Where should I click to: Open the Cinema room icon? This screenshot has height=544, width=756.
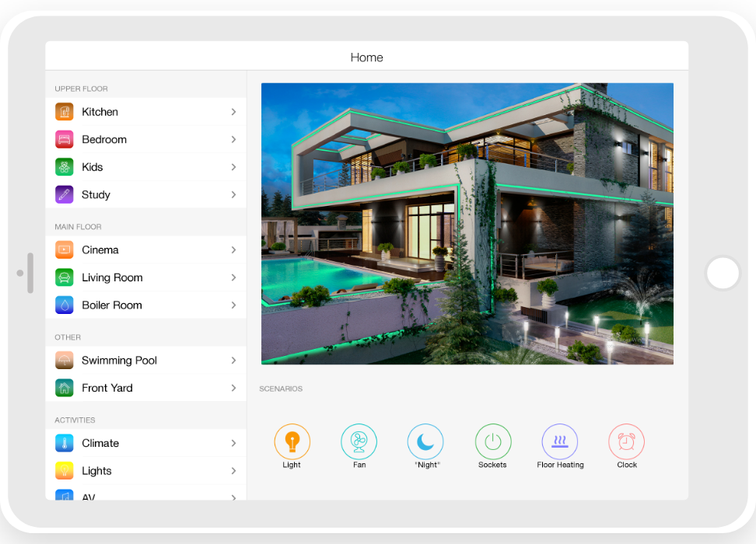pos(65,250)
